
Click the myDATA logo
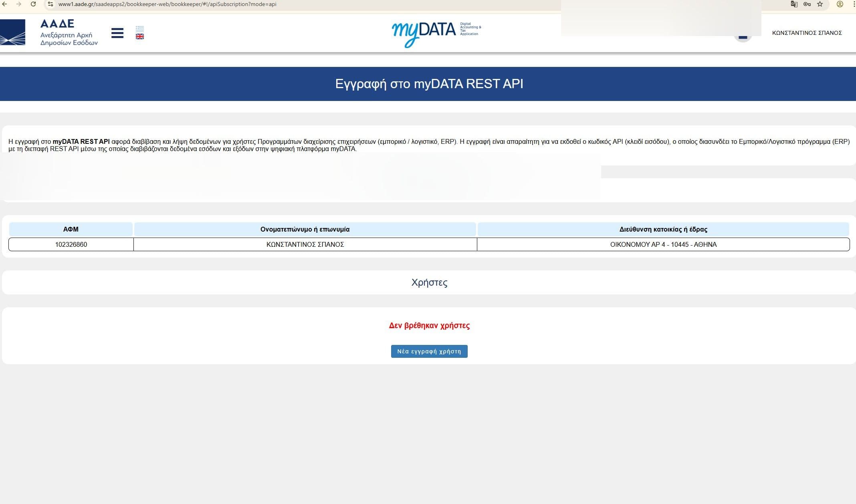(436, 34)
